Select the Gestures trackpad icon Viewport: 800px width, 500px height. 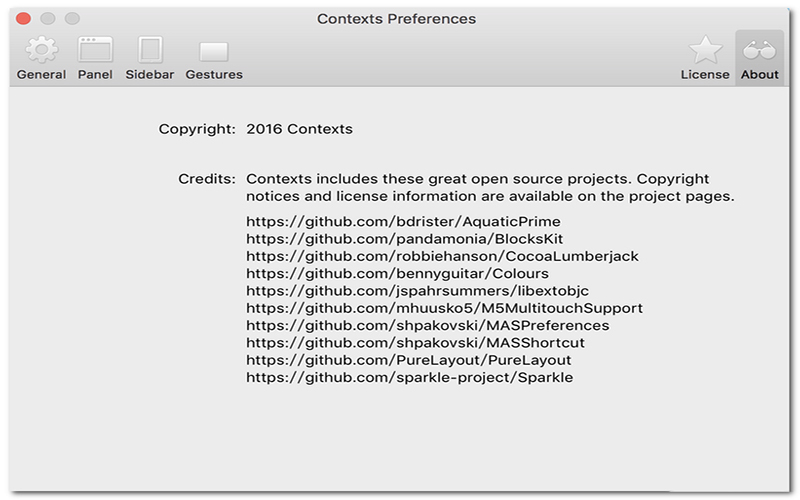pos(214,51)
